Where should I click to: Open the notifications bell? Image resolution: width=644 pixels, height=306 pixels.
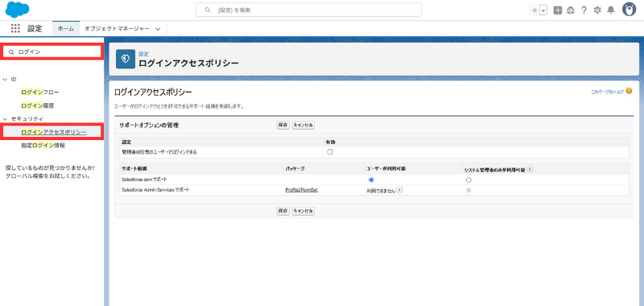[x=611, y=10]
